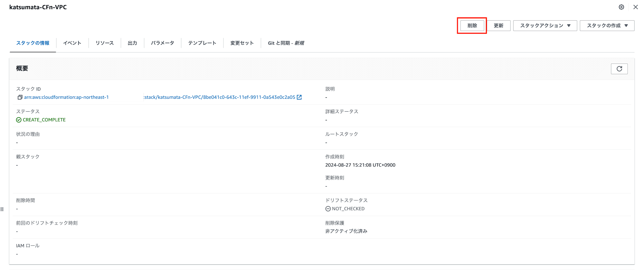Screen dimensions: 644x270
Task: Click the 削除保護 label
Action: tap(335, 223)
